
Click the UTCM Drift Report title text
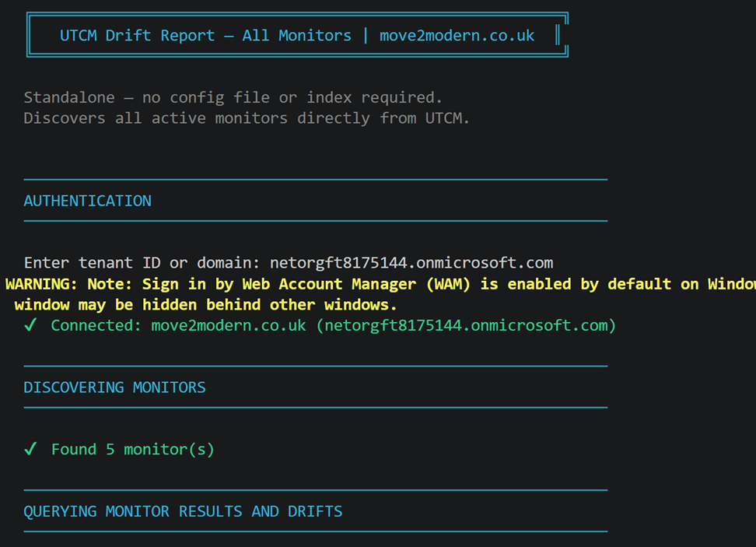(137, 36)
